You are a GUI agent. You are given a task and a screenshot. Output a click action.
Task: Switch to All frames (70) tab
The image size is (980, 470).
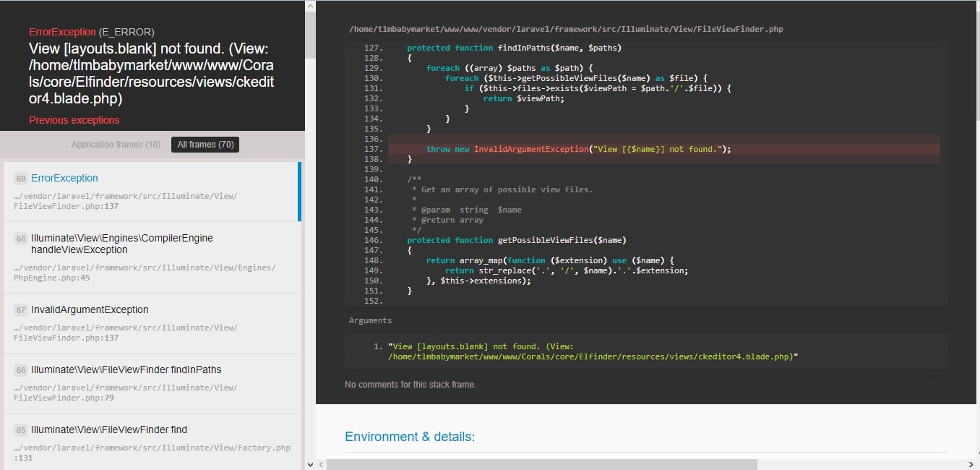coord(205,145)
